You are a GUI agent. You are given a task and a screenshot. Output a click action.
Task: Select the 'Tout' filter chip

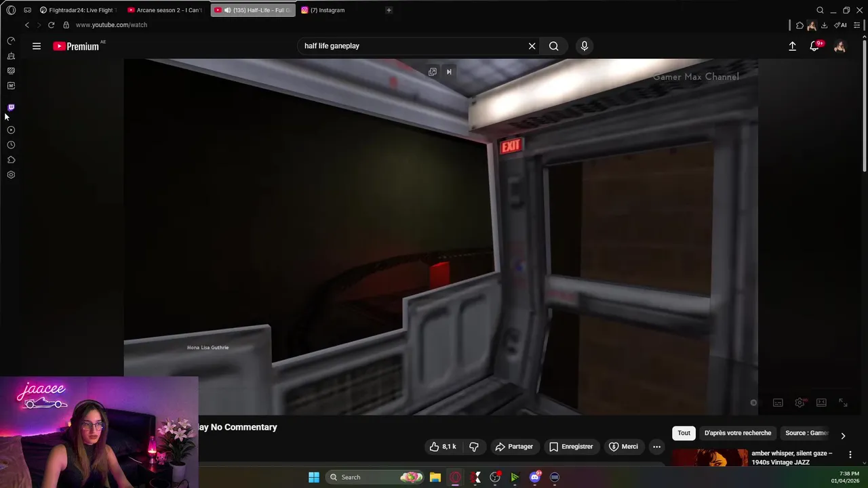click(684, 433)
